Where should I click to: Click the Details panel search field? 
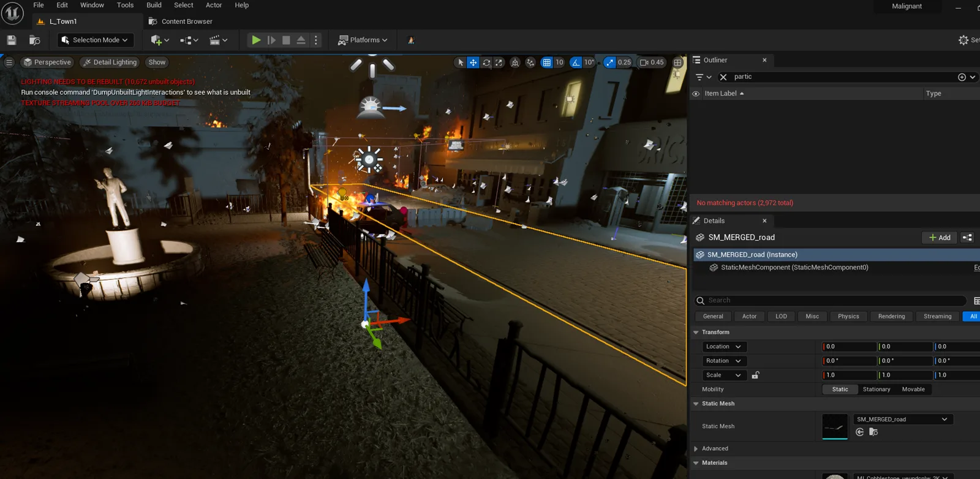(x=831, y=300)
